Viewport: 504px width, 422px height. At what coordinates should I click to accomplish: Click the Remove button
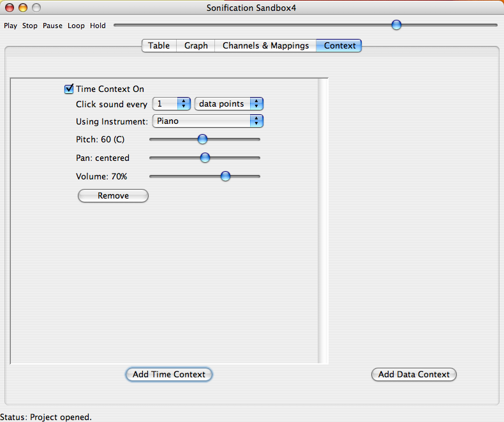coord(113,195)
